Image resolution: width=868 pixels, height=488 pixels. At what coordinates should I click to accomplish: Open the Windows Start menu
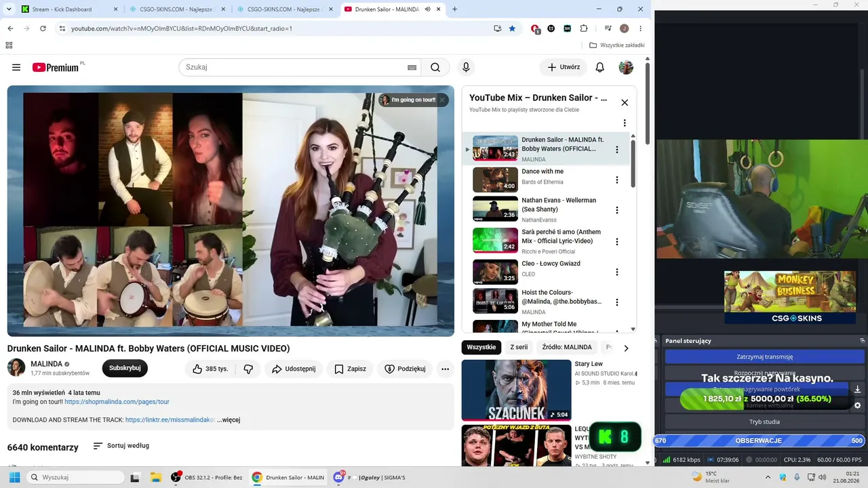pos(14,477)
